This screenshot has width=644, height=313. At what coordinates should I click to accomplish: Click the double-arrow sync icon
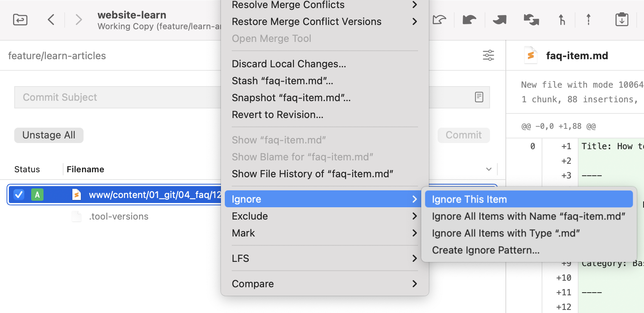(531, 19)
